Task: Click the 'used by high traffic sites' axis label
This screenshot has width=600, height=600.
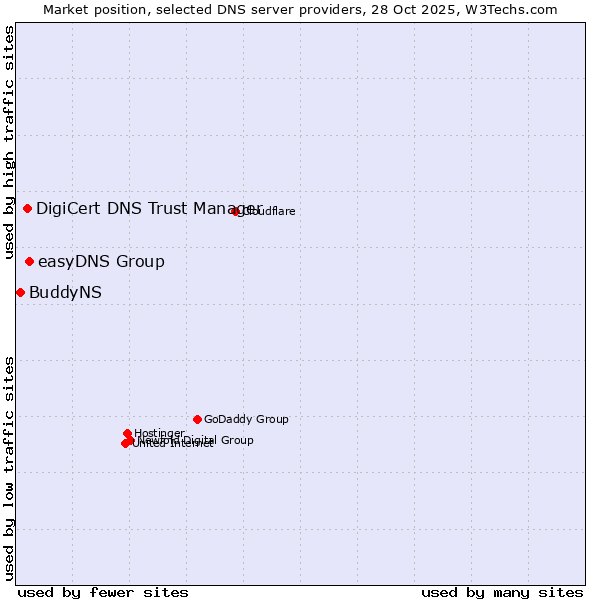Action: coord(9,143)
